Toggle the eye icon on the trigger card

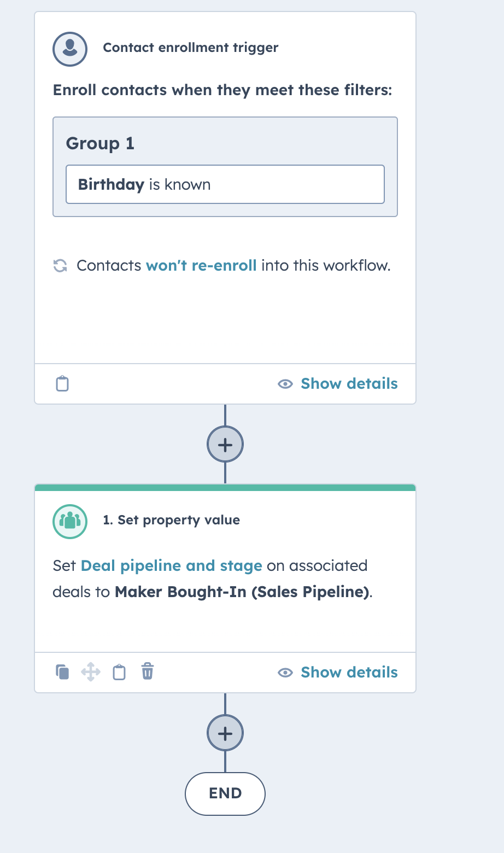(285, 384)
